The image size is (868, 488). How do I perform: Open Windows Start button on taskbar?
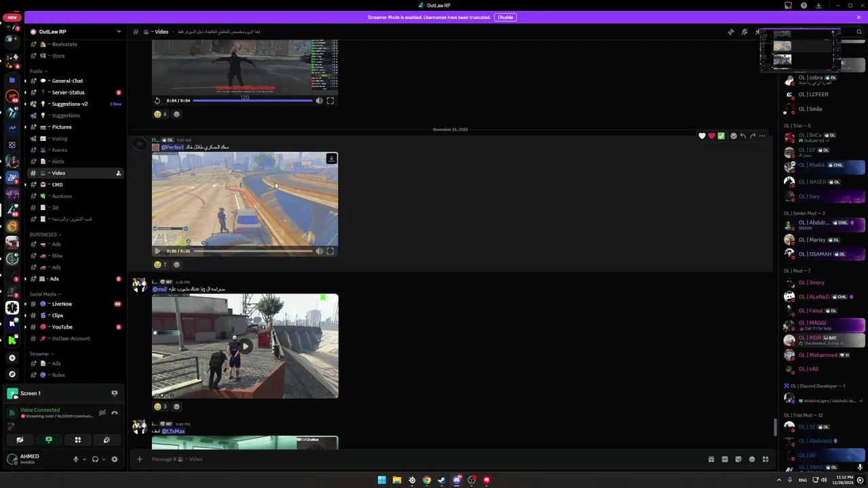382,480
